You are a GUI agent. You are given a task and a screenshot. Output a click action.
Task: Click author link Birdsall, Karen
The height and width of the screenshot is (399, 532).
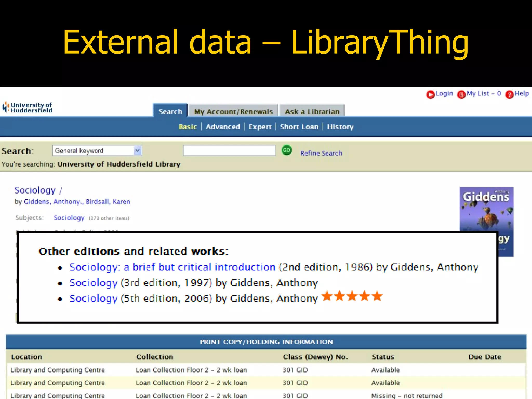coord(108,202)
